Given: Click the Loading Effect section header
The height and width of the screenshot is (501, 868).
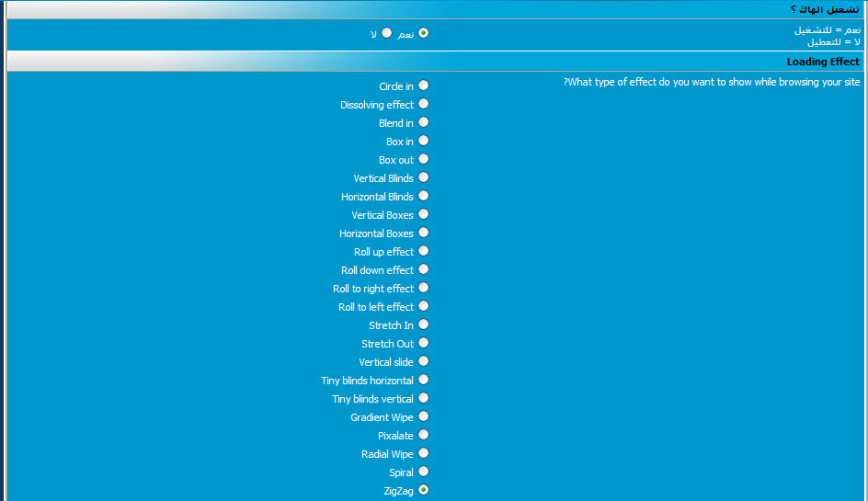Looking at the screenshot, I should pos(822,62).
